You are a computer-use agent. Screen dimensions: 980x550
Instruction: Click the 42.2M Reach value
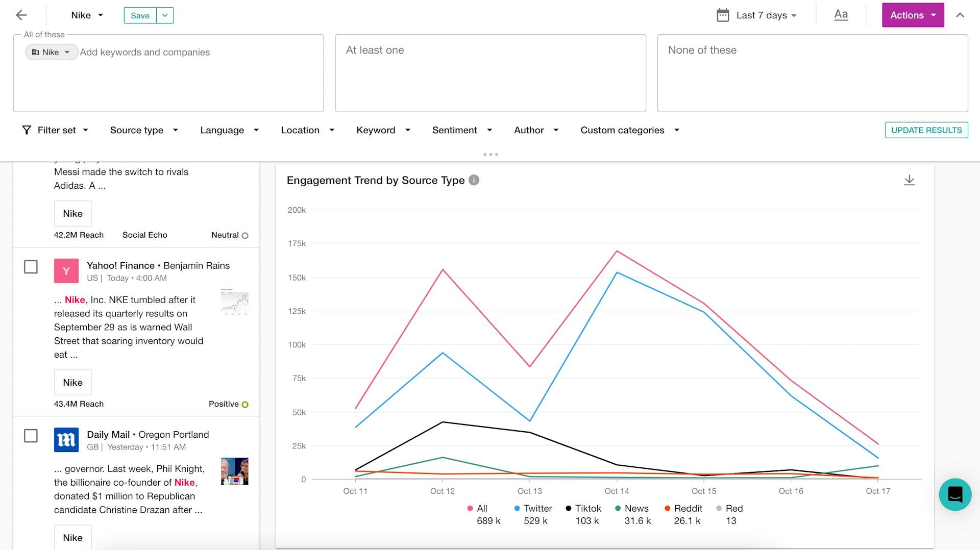coord(79,235)
